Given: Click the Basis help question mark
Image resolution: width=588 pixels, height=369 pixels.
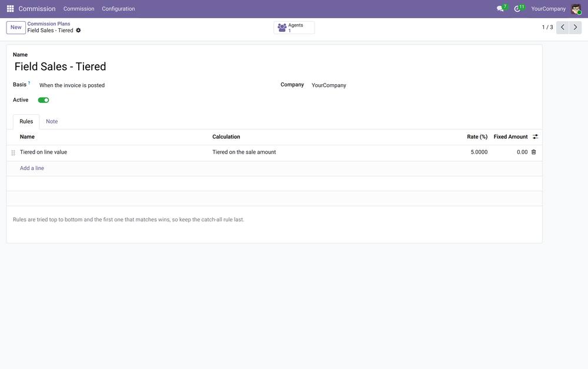Looking at the screenshot, I should 29,83.
